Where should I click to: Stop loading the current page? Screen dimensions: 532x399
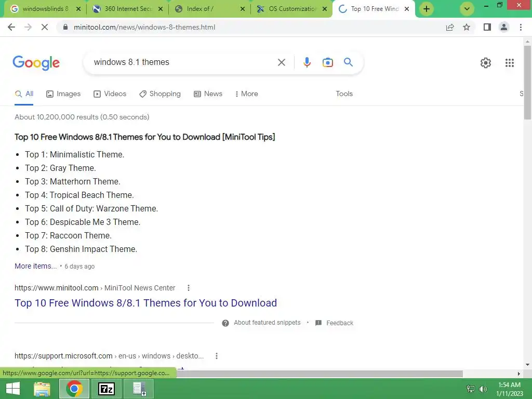pos(45,27)
